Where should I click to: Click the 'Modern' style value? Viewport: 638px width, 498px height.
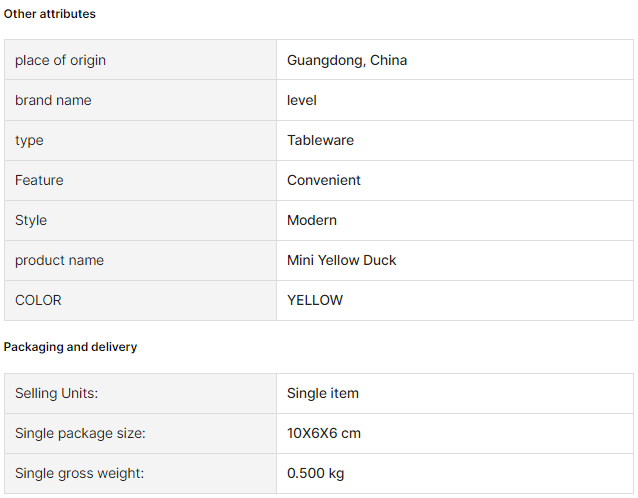(x=312, y=220)
